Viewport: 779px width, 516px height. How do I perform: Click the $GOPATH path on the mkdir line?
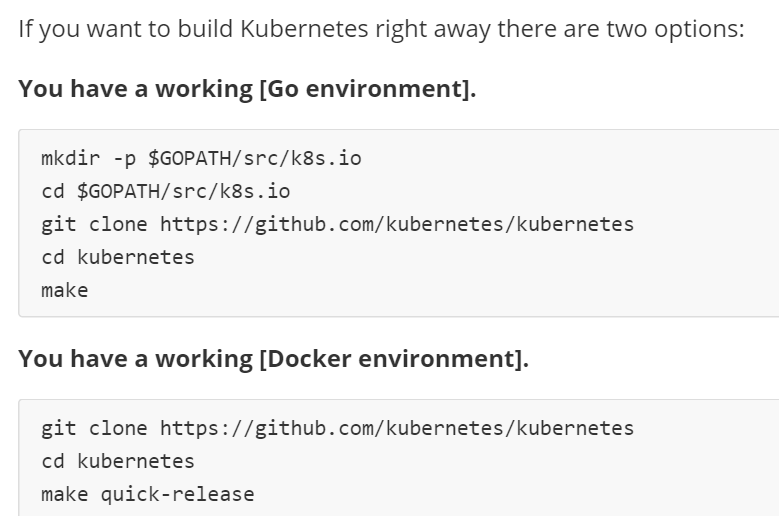pyautogui.click(x=254, y=159)
